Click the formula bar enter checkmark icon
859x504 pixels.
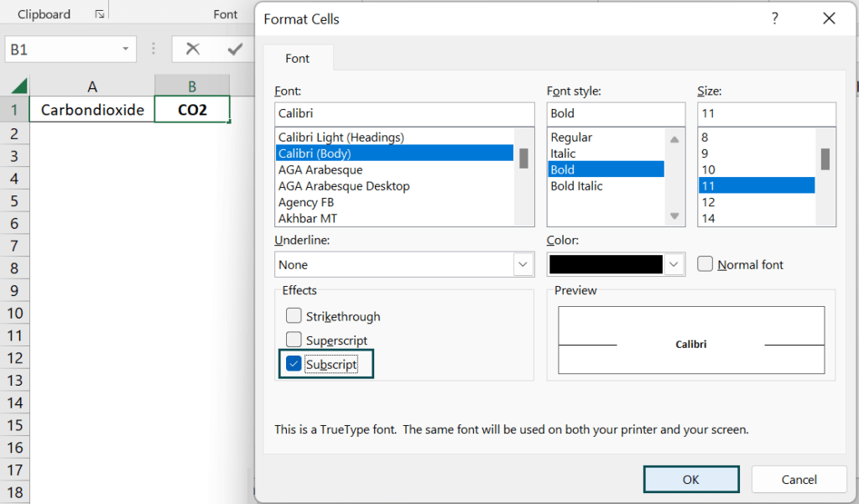point(235,49)
